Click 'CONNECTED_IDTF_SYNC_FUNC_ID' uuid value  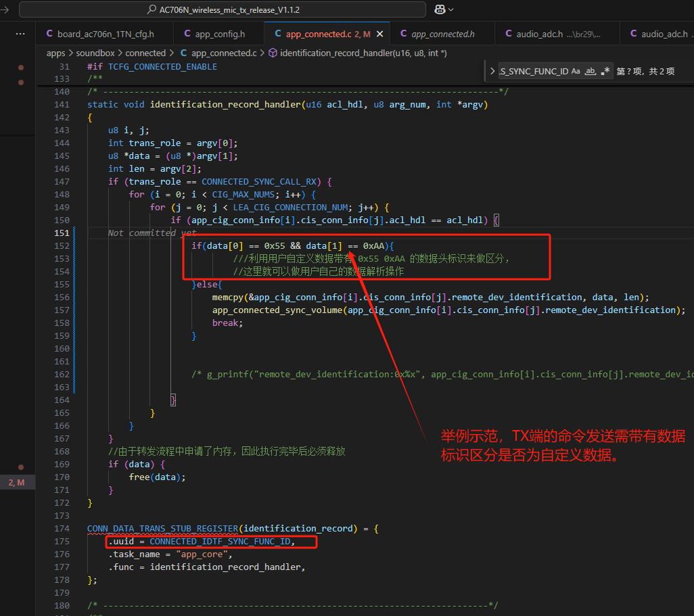coord(220,541)
